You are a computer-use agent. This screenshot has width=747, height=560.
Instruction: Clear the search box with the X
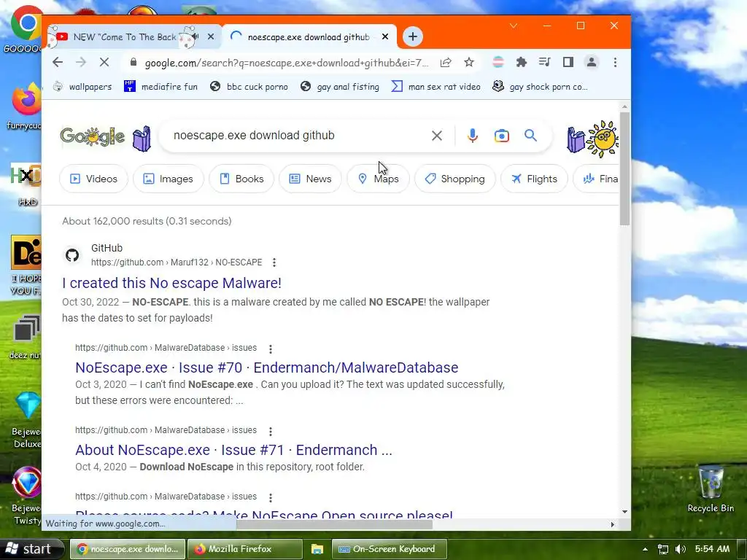click(x=436, y=136)
